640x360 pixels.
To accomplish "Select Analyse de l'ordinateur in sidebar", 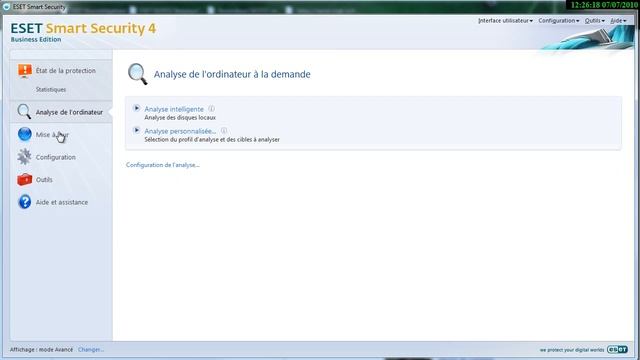I will 69,112.
